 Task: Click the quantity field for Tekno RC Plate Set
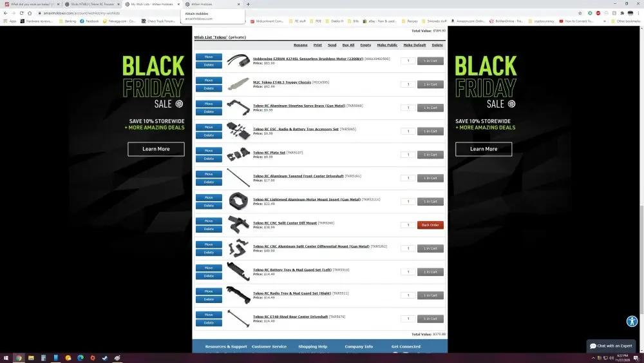point(408,155)
